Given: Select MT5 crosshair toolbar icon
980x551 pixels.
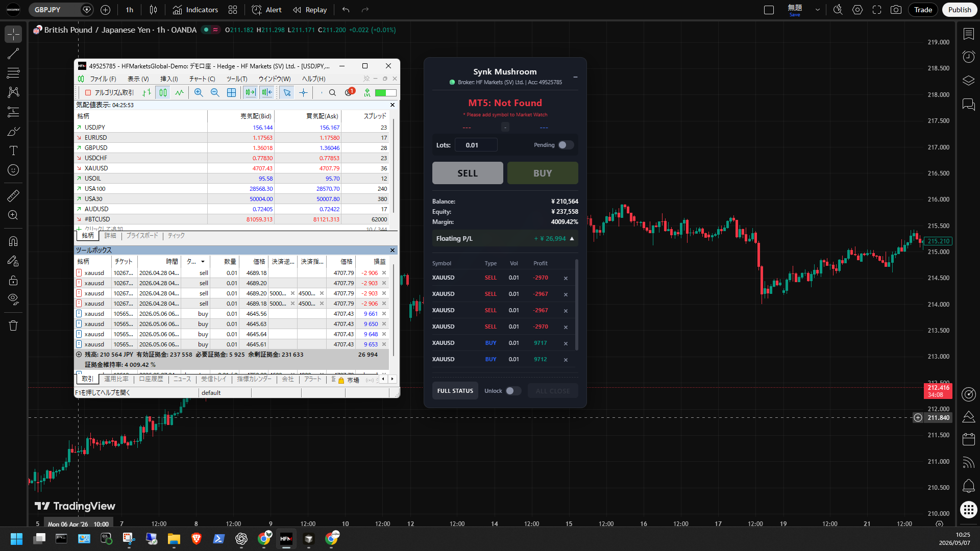Looking at the screenshot, I should point(303,92).
